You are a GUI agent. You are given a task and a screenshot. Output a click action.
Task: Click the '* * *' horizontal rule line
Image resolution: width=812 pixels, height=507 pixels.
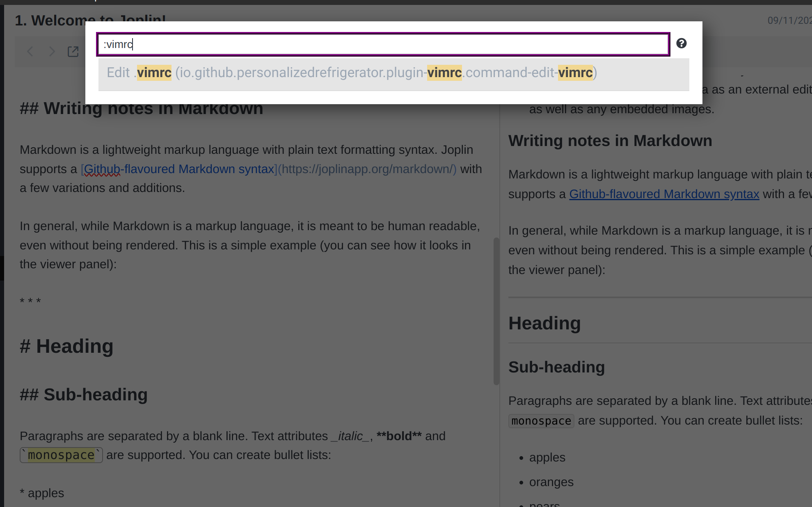pyautogui.click(x=30, y=301)
